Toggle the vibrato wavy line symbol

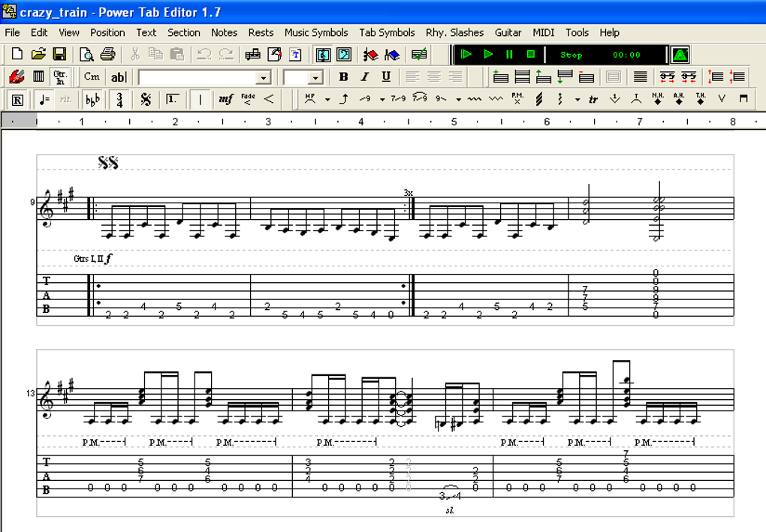474,99
